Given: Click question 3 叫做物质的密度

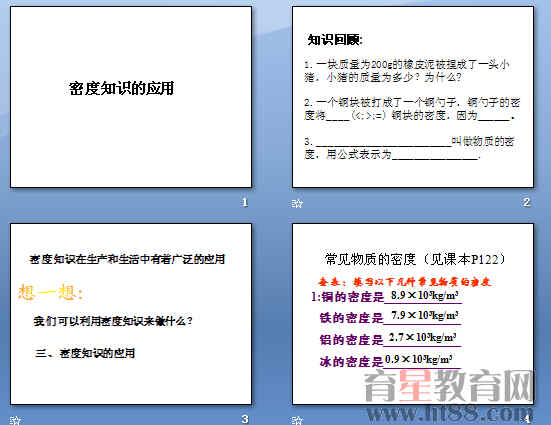Looking at the screenshot, I should (409, 148).
